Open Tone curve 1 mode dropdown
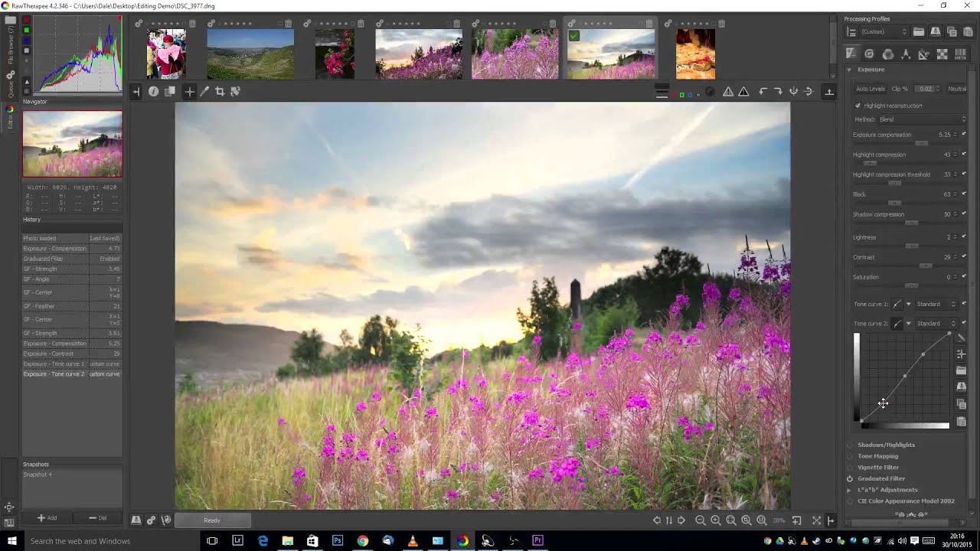Viewport: 980px width, 551px height. click(937, 304)
